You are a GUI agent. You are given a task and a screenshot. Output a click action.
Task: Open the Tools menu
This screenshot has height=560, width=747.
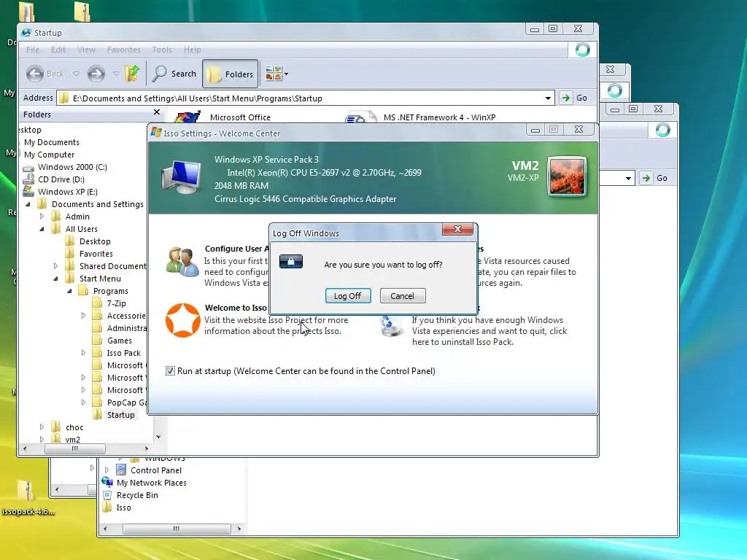point(162,50)
